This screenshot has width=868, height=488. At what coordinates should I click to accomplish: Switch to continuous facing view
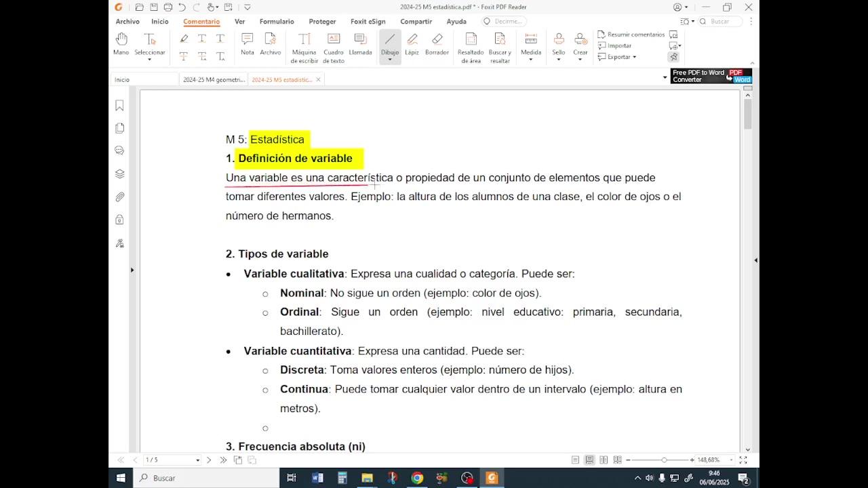617,460
